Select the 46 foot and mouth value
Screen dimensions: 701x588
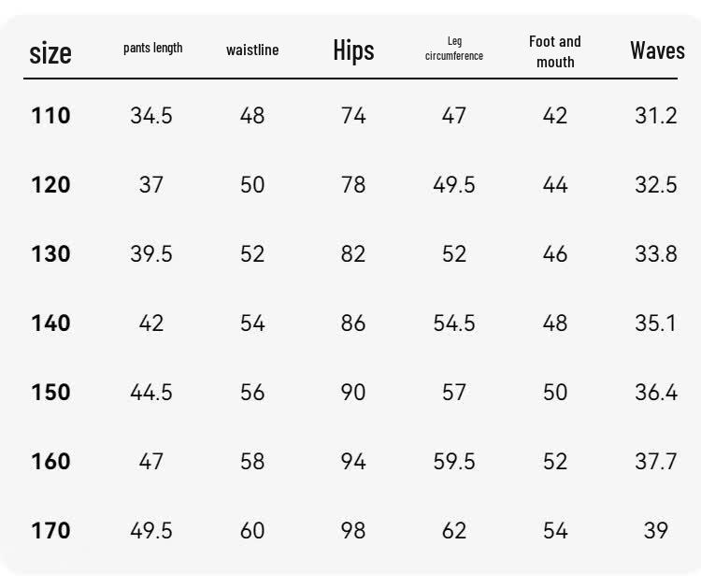[x=555, y=253]
